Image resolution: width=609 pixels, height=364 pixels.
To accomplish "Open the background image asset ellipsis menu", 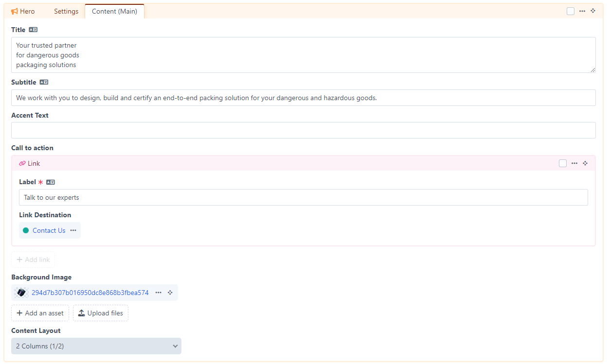I will click(159, 293).
